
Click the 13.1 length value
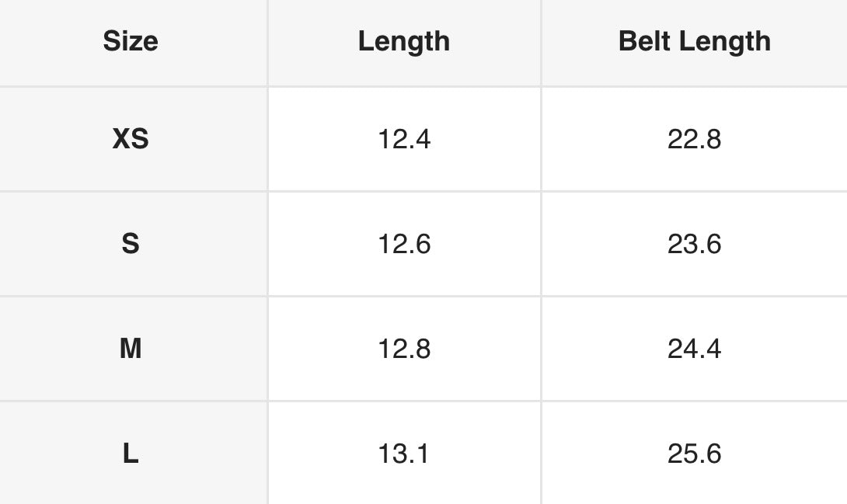coord(404,453)
